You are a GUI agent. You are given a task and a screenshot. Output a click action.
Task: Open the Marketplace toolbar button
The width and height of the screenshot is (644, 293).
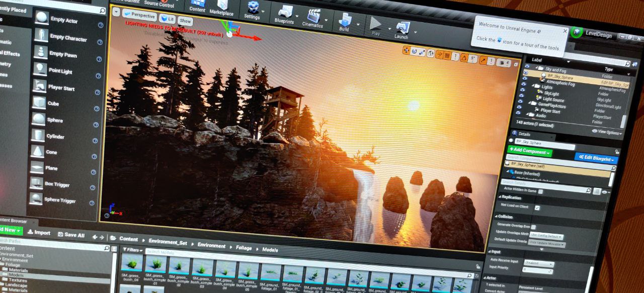221,8
